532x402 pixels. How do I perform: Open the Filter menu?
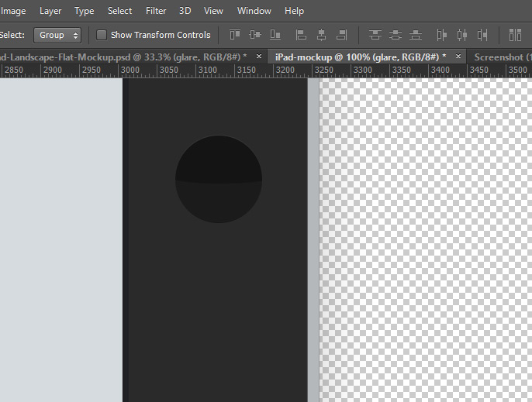(x=156, y=11)
